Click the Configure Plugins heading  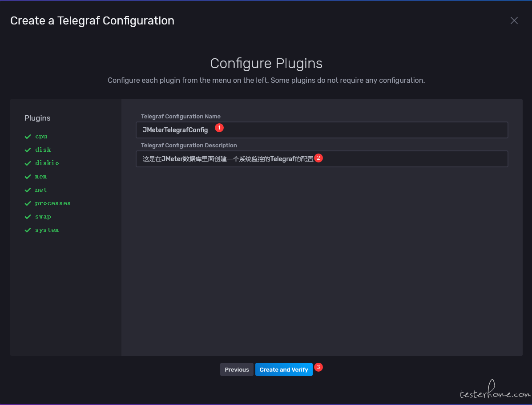(266, 64)
